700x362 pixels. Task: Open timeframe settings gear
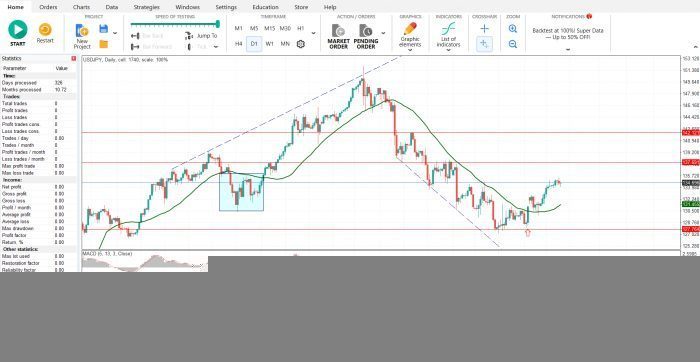(x=300, y=44)
